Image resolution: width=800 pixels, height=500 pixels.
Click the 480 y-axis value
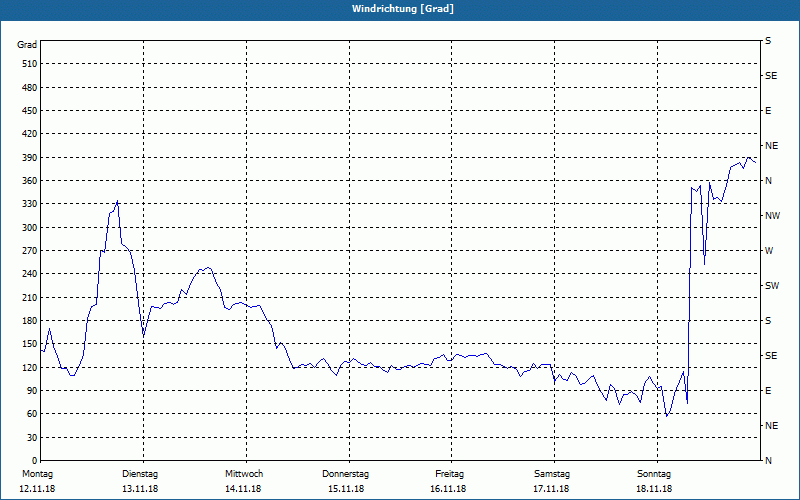pos(30,87)
